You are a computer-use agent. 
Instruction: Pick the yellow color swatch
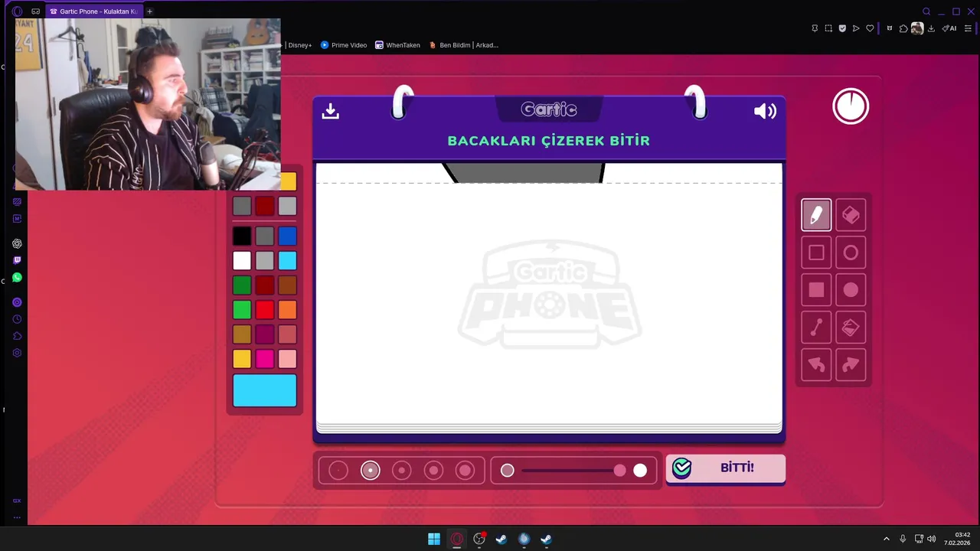pyautogui.click(x=242, y=359)
